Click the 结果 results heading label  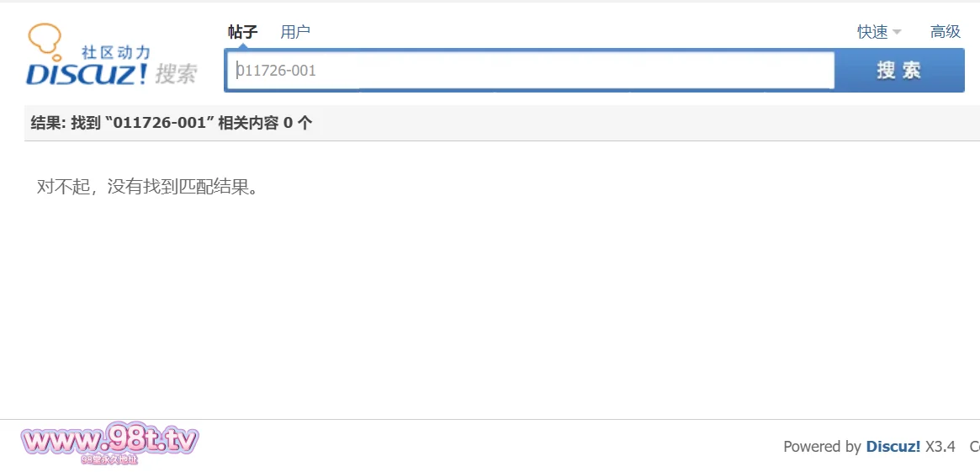pyautogui.click(x=47, y=123)
